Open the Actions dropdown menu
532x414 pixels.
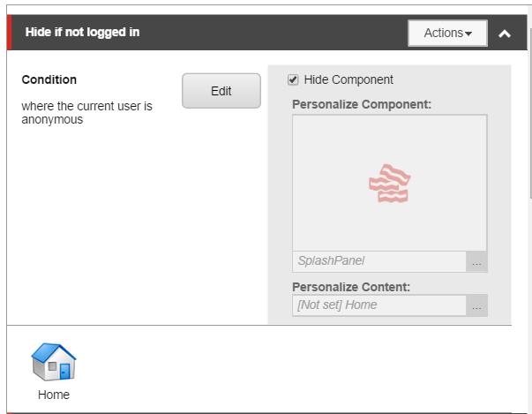point(447,33)
